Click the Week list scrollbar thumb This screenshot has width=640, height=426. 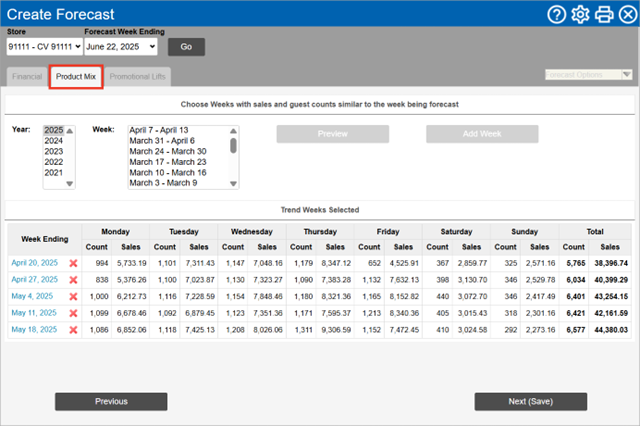click(233, 146)
